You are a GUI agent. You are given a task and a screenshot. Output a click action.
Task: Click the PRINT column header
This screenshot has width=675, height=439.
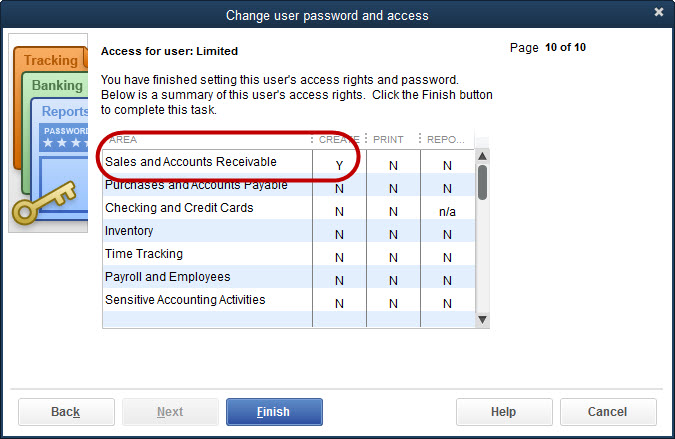click(x=393, y=139)
